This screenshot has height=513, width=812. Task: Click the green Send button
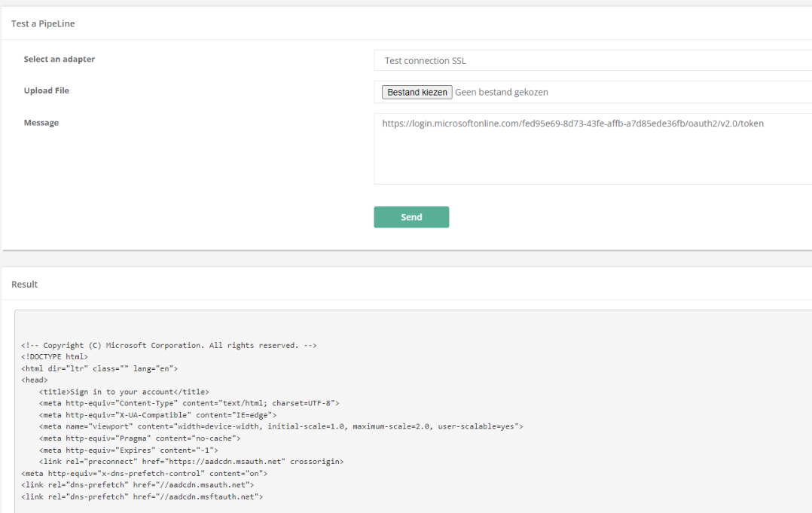411,217
